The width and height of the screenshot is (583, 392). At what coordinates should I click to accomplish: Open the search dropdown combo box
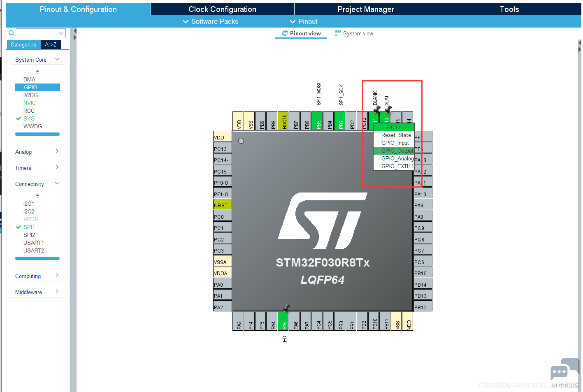pyautogui.click(x=61, y=33)
